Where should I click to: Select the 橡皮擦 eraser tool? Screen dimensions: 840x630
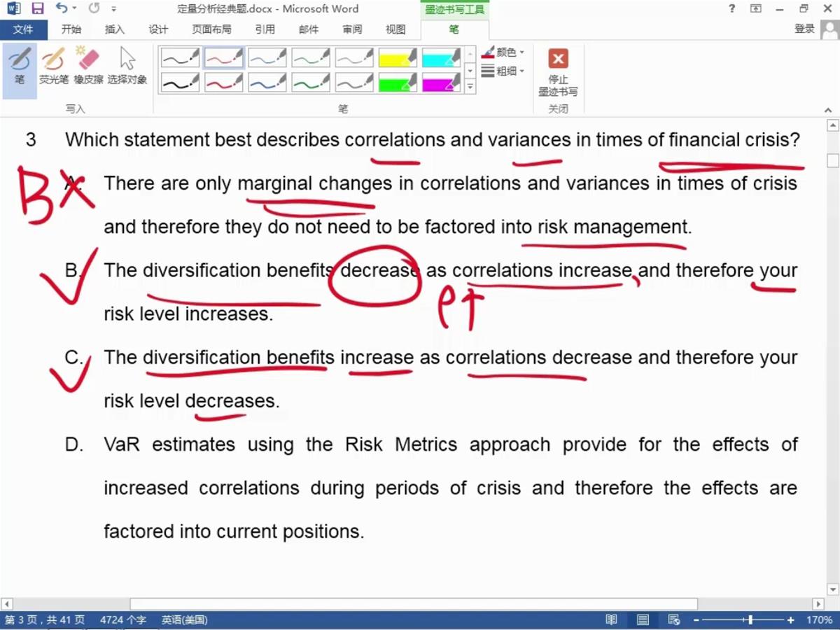tap(88, 67)
